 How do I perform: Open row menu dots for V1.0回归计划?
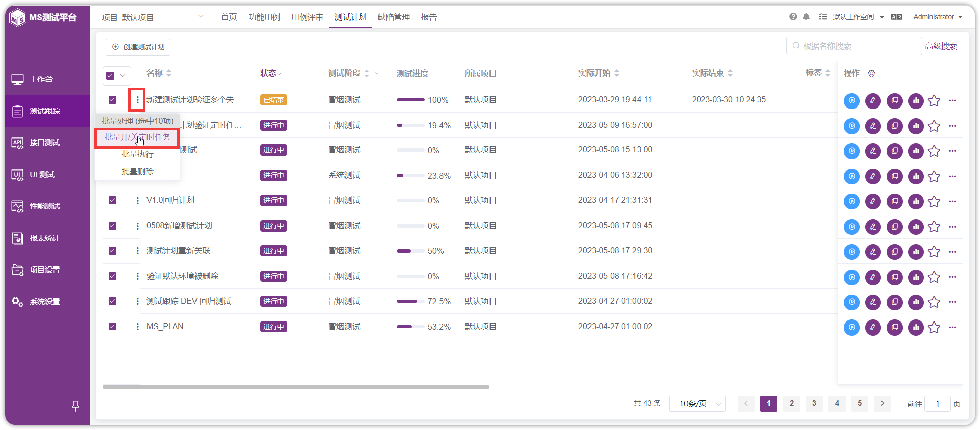pyautogui.click(x=137, y=201)
